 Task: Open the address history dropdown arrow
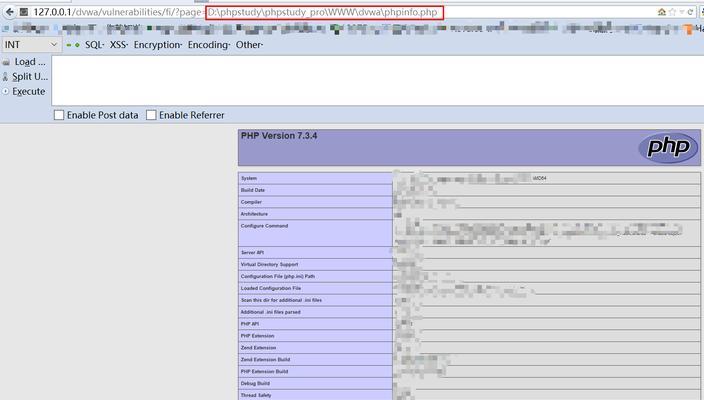coord(682,12)
